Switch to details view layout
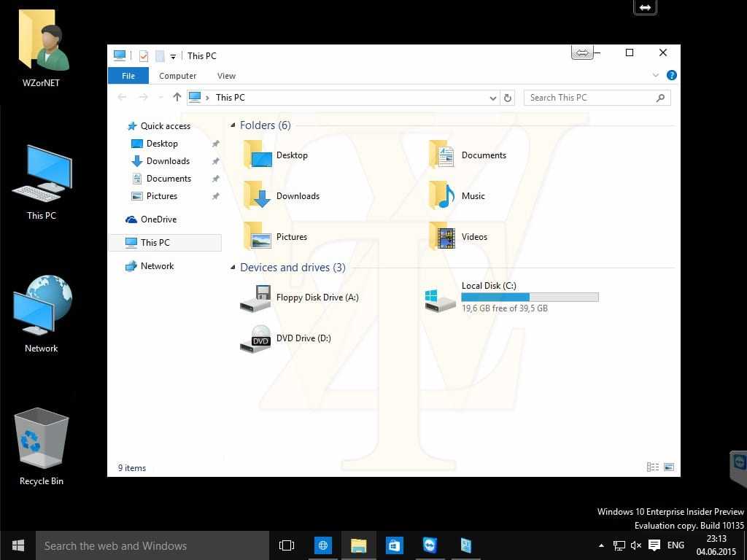The width and height of the screenshot is (747, 560). pos(652,467)
